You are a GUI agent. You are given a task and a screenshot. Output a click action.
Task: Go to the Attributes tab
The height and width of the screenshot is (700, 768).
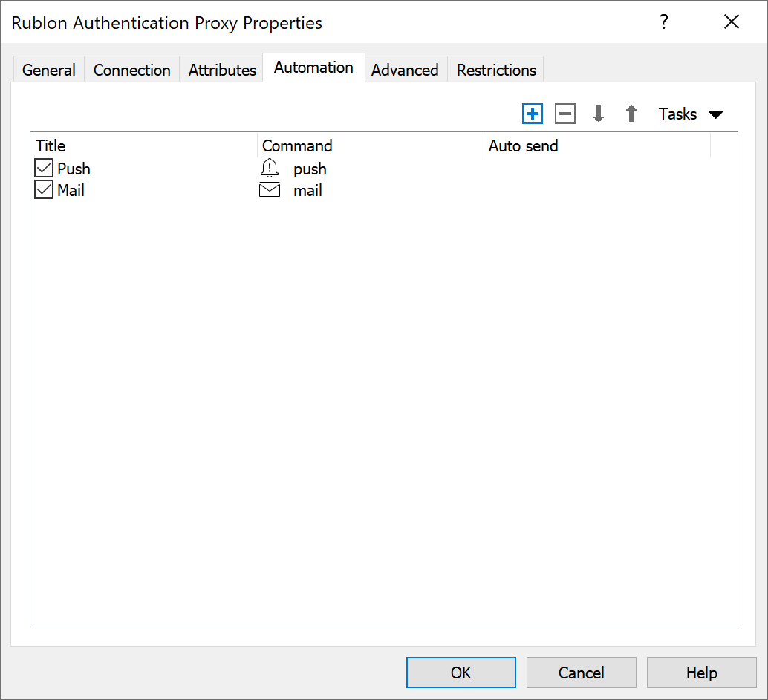[x=222, y=70]
